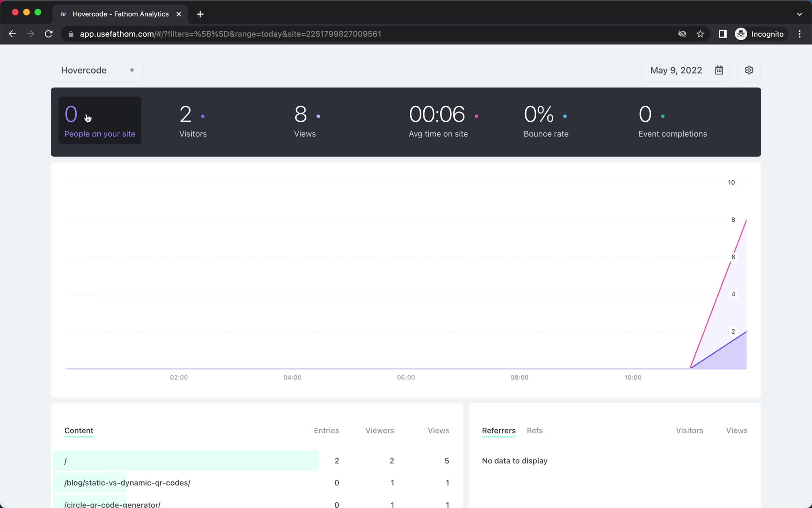Click the back navigation arrow icon
The height and width of the screenshot is (508, 812).
[13, 34]
